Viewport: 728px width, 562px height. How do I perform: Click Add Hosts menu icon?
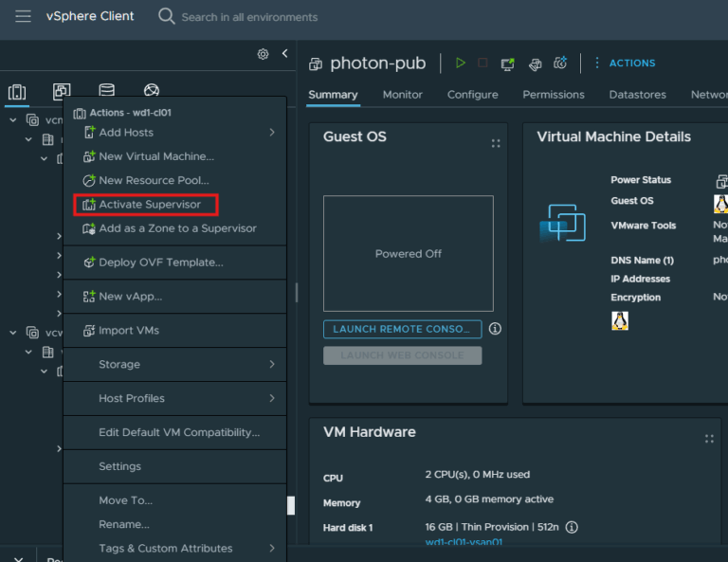click(x=89, y=133)
